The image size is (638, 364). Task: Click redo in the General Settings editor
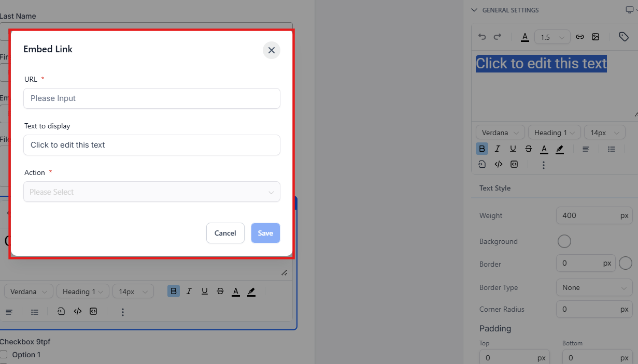pos(498,37)
